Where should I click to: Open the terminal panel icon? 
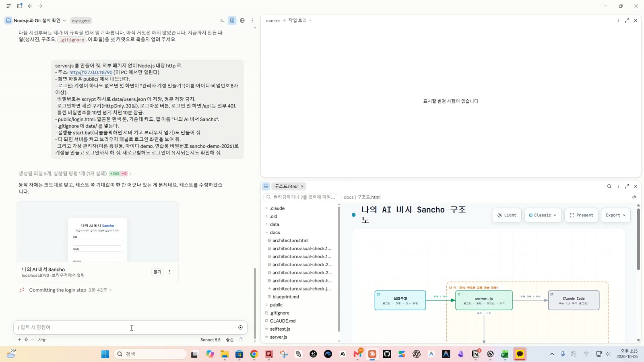tap(222, 21)
